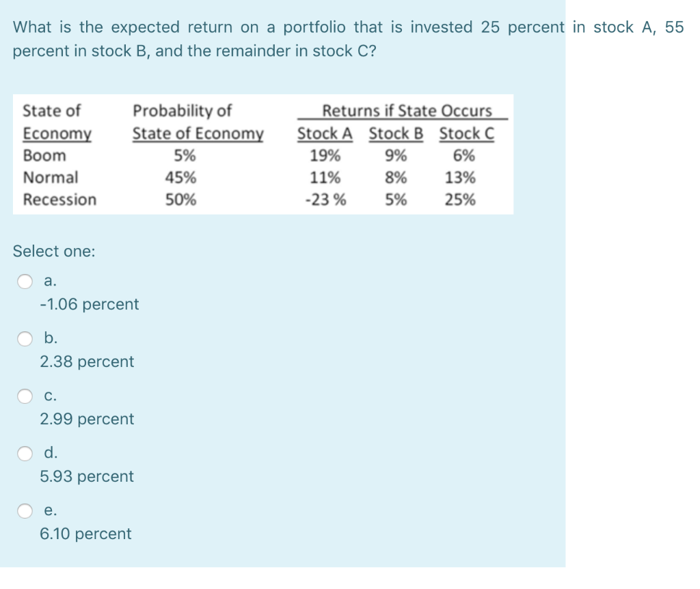This screenshot has width=700, height=589.
Task: Select radio button for option e
Action: [25, 510]
